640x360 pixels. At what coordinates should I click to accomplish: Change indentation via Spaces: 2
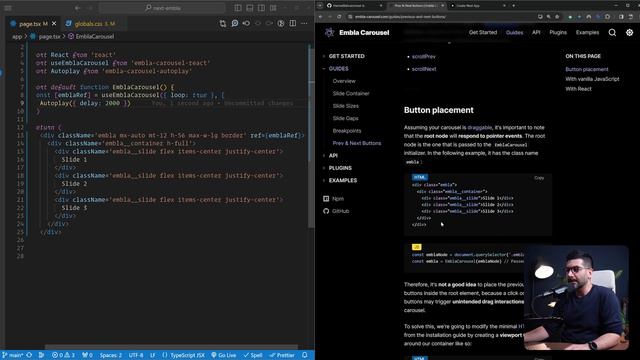[111, 355]
